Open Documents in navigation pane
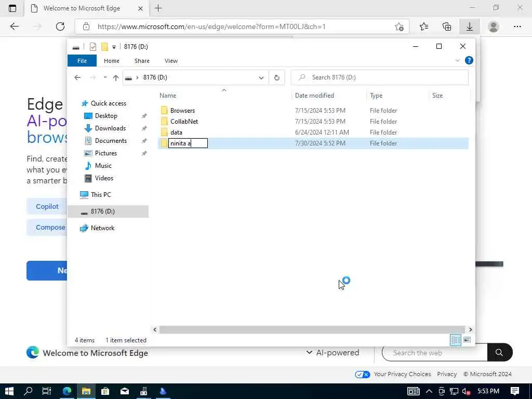This screenshot has width=532, height=399. [111, 140]
